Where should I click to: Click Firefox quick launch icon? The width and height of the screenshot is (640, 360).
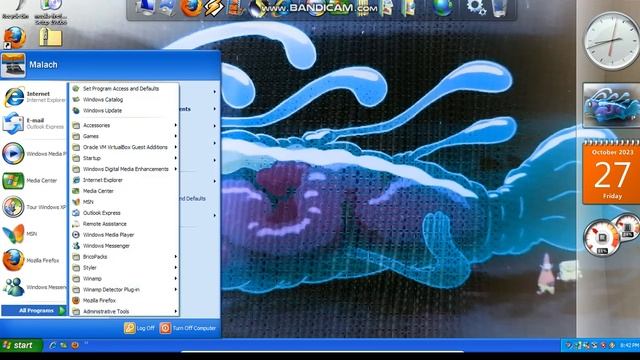click(75, 345)
